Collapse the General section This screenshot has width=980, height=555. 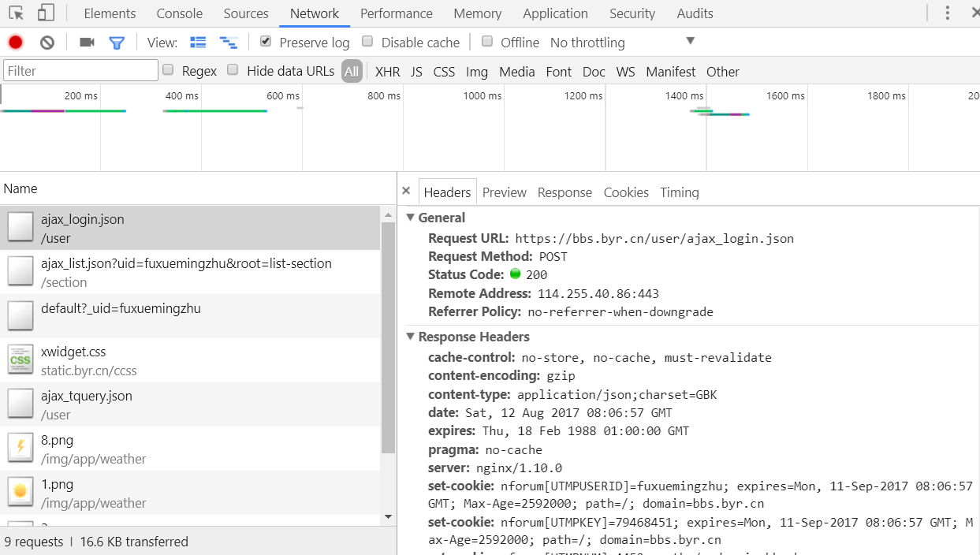pyautogui.click(x=410, y=218)
